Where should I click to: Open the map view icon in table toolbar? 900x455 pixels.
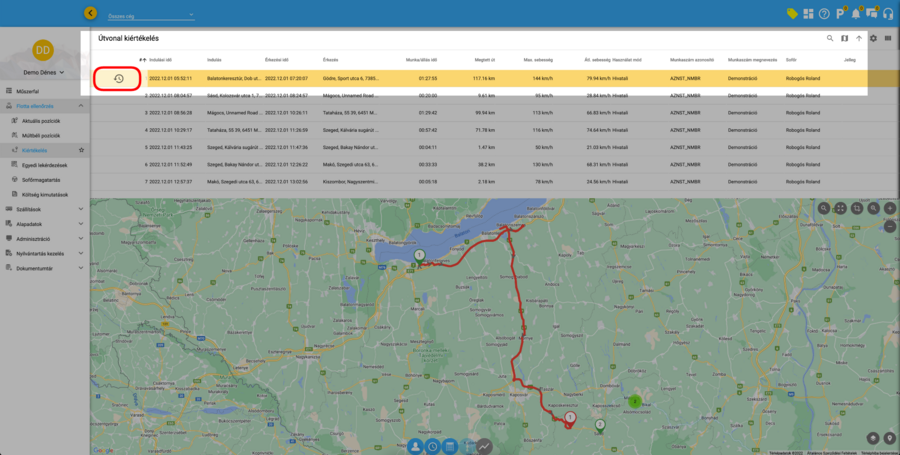pyautogui.click(x=844, y=38)
